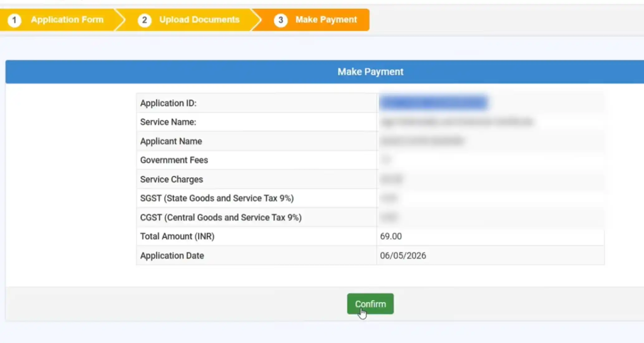Click the Total Amount (INR) label
The height and width of the screenshot is (343, 644).
coord(177,236)
